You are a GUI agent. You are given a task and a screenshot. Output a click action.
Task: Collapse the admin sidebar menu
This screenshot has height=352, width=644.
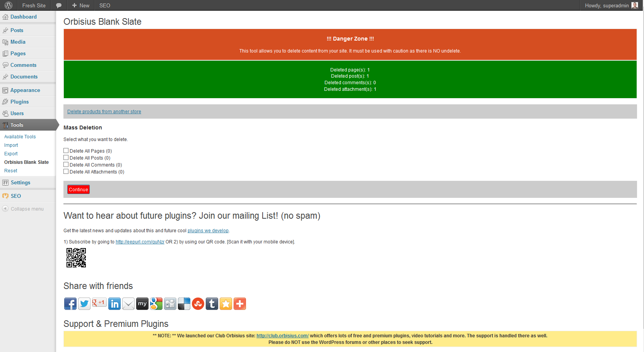(23, 209)
